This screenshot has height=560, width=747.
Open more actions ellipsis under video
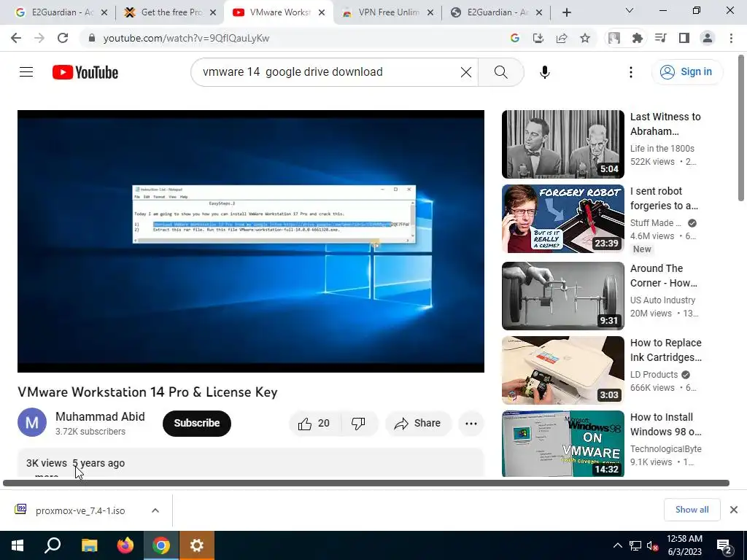[471, 423]
